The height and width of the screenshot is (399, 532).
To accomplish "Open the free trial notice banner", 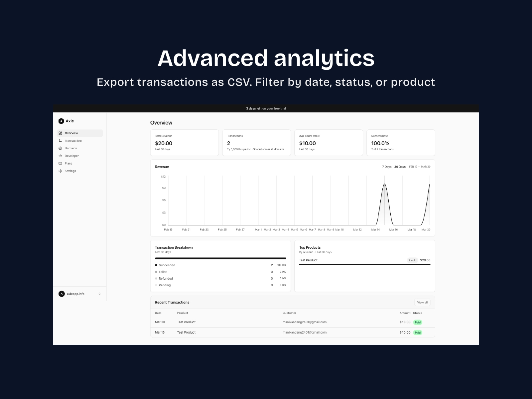I will point(266,108).
